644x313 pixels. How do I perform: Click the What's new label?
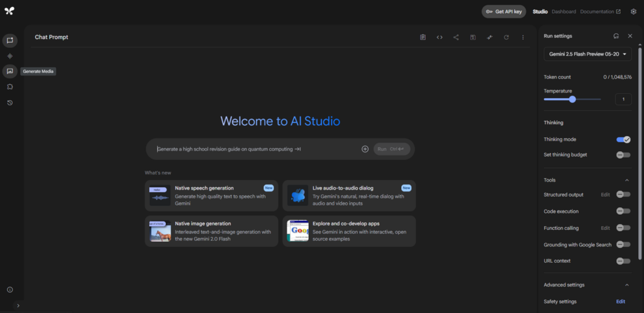coord(158,173)
